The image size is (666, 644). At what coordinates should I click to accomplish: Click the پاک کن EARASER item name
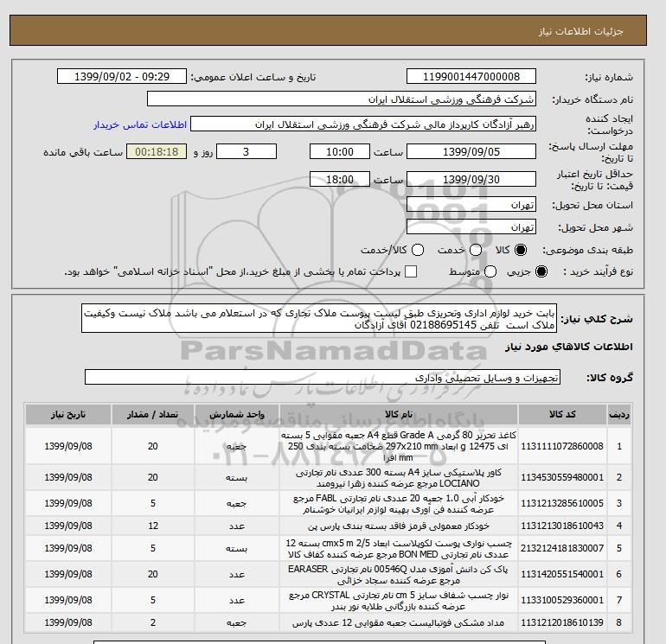pyautogui.click(x=399, y=574)
